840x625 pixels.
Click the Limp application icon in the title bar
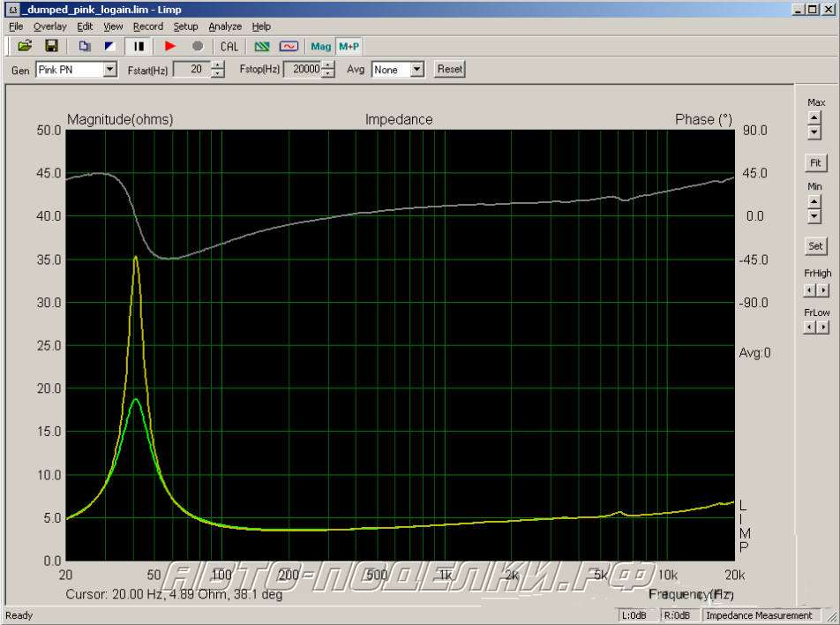pyautogui.click(x=12, y=10)
